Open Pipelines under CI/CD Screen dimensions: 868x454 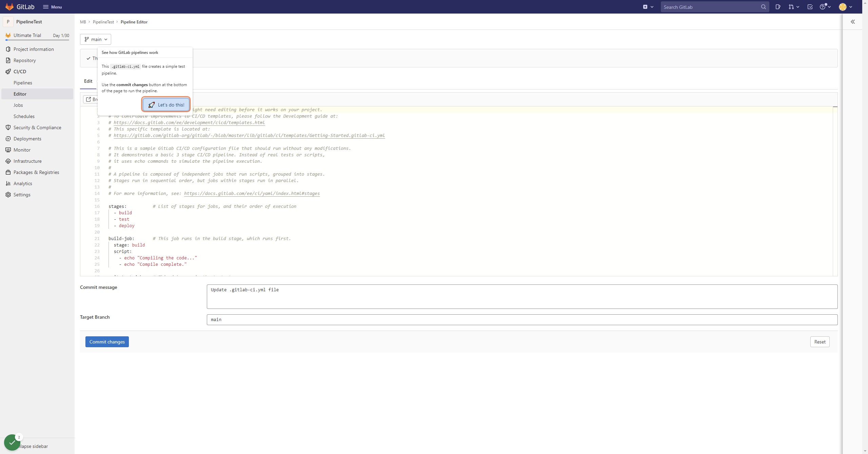[37, 83]
